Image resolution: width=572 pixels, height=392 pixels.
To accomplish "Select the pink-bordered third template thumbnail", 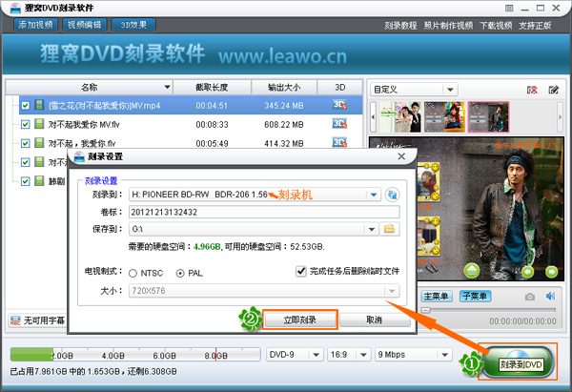I will click(x=488, y=116).
